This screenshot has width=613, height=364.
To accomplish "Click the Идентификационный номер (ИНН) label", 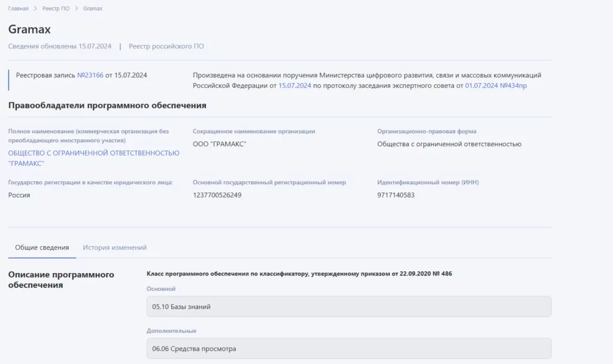I will (x=427, y=182).
